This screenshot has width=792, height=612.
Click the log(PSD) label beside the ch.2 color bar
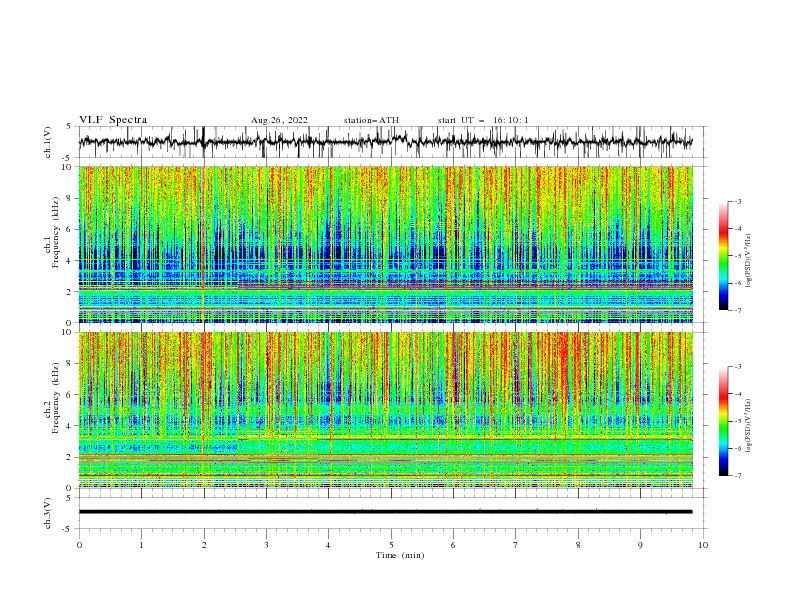(x=748, y=425)
